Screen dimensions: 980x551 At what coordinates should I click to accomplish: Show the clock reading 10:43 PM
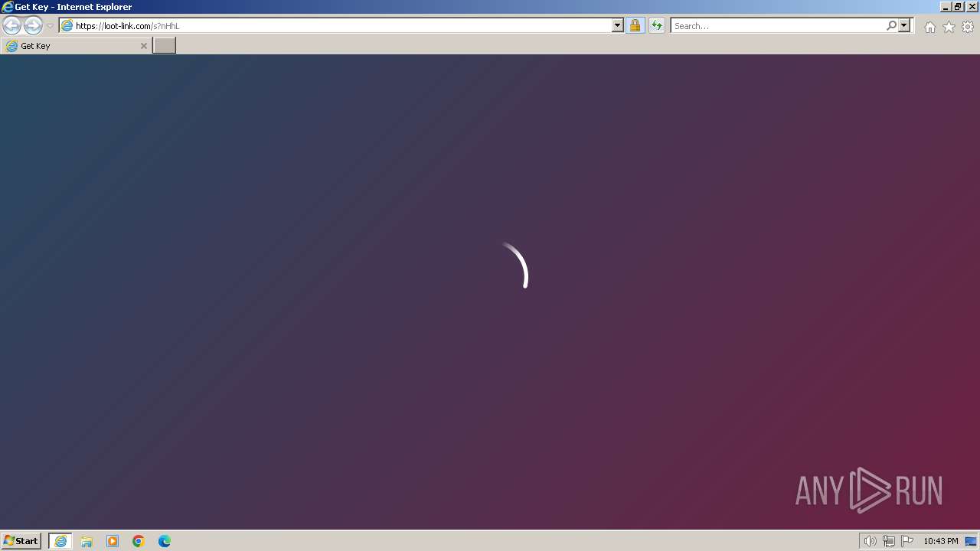click(x=940, y=541)
